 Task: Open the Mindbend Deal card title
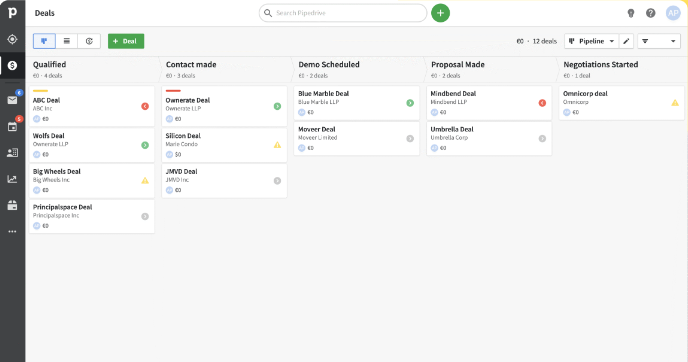453,93
